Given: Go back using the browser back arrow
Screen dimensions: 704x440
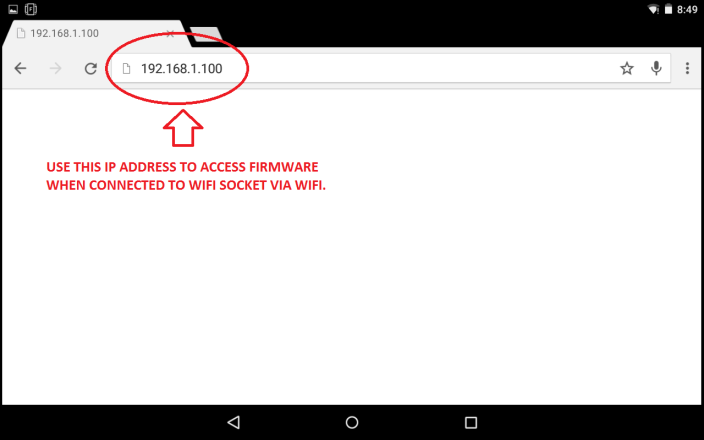Looking at the screenshot, I should pos(20,68).
